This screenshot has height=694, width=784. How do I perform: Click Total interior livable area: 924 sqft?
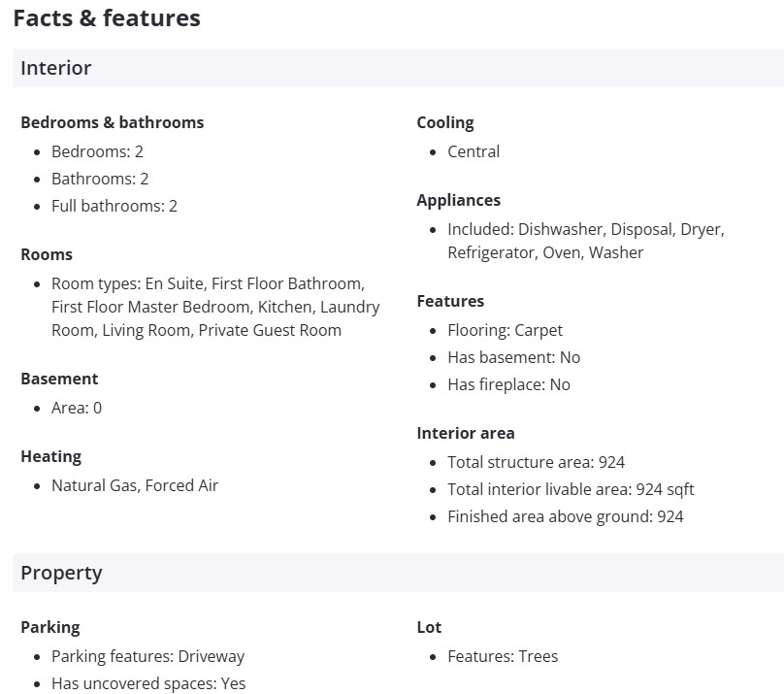pyautogui.click(x=571, y=489)
